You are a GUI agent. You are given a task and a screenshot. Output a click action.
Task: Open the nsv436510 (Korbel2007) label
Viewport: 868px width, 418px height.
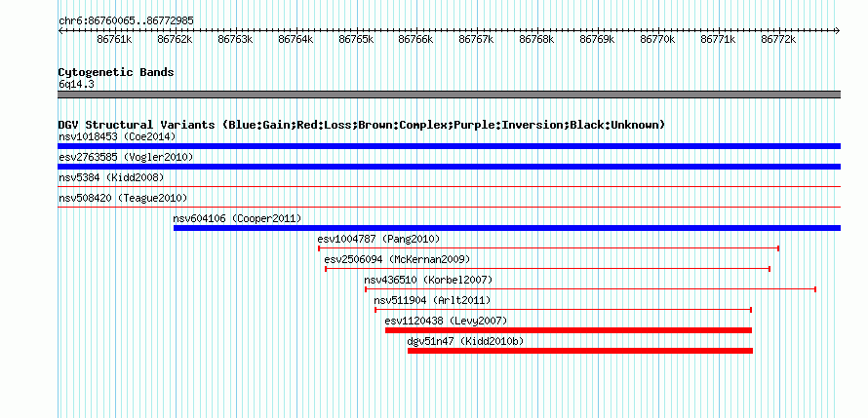point(428,280)
